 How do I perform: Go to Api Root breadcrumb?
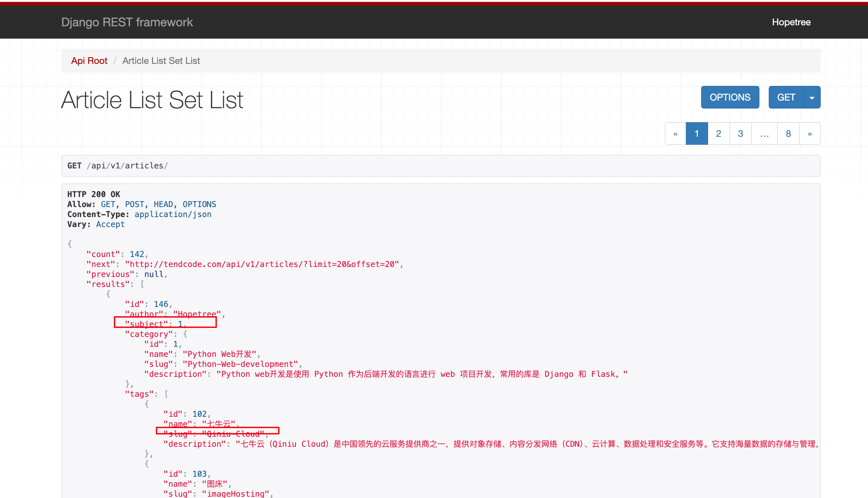(89, 61)
